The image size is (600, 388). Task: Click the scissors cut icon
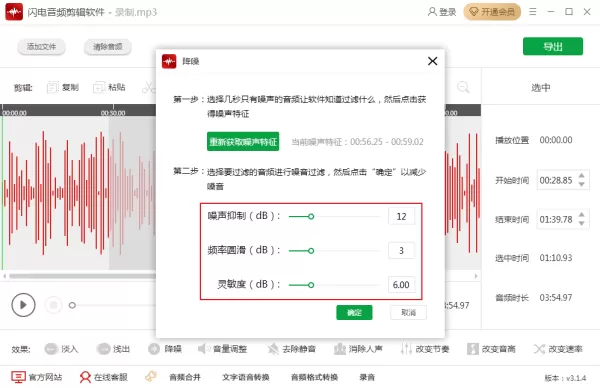(148, 87)
